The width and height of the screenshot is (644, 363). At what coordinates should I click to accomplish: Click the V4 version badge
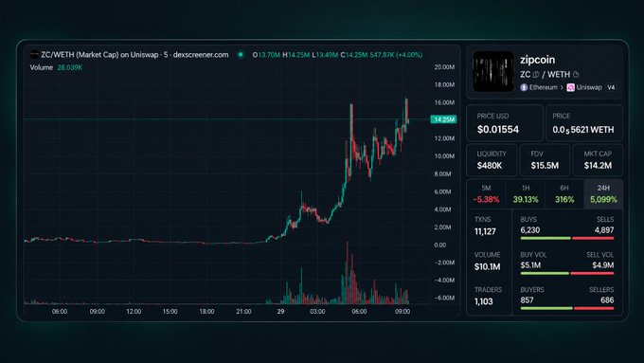point(611,87)
